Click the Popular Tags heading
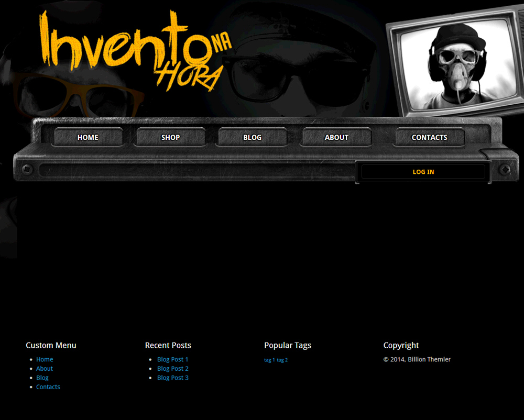Viewport: 524px width, 420px height. [287, 345]
